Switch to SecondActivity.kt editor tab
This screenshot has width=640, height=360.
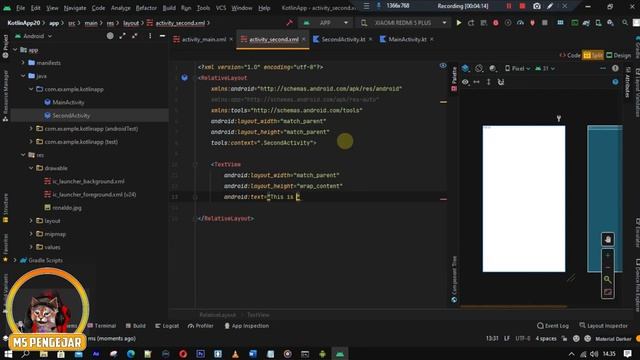pyautogui.click(x=343, y=39)
